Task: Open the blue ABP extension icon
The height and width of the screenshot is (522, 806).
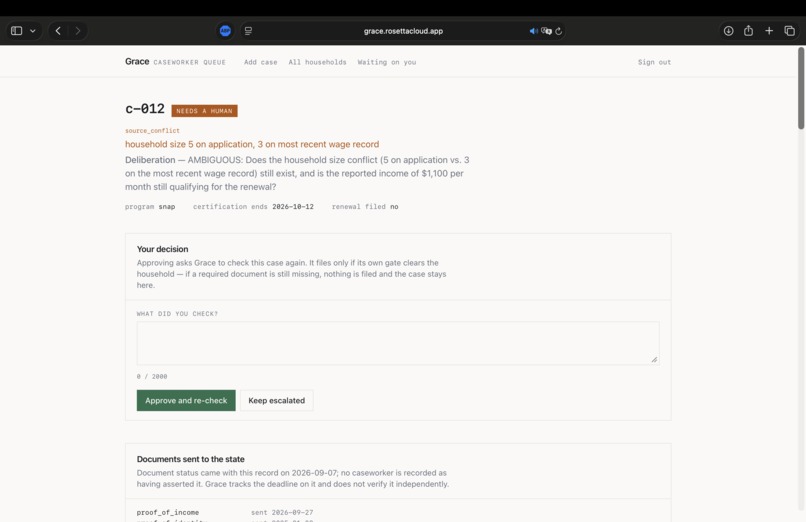Action: pyautogui.click(x=225, y=31)
